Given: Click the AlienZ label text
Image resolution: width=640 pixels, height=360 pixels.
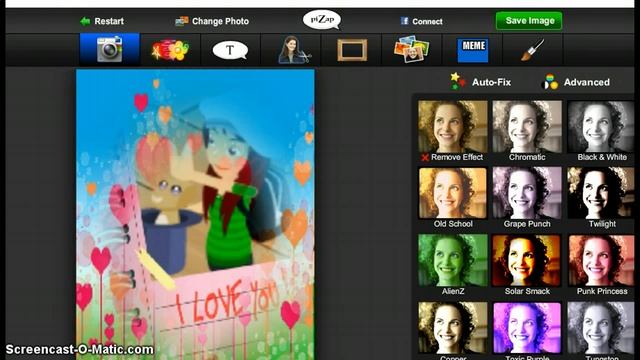Looking at the screenshot, I should coord(453,291).
